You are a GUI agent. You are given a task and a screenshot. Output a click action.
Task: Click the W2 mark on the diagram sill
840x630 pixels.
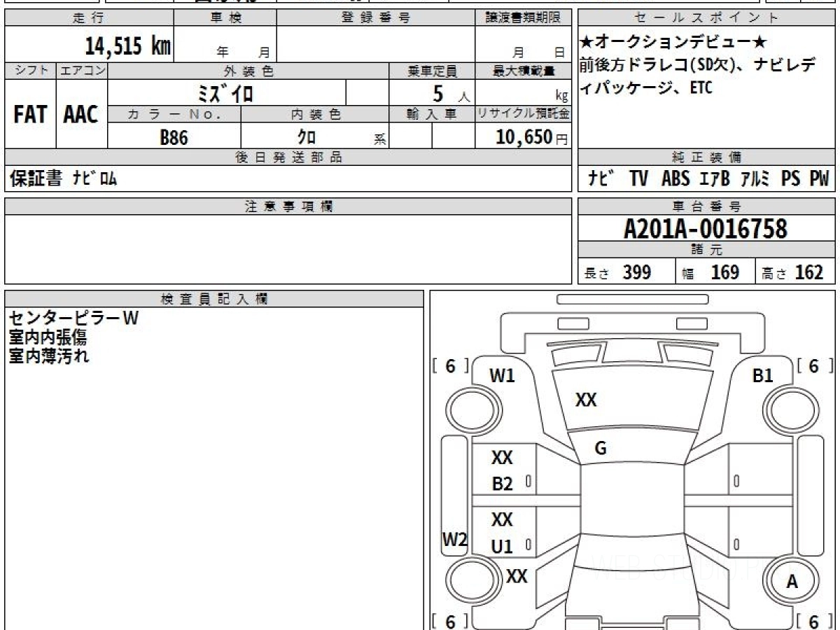pos(455,540)
